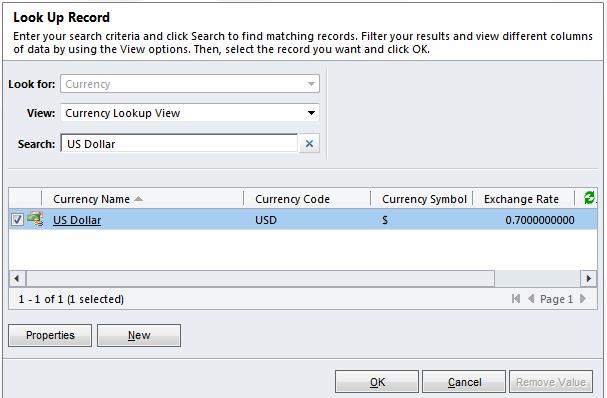Go to the previous results page
607x398 pixels.
pyautogui.click(x=531, y=298)
